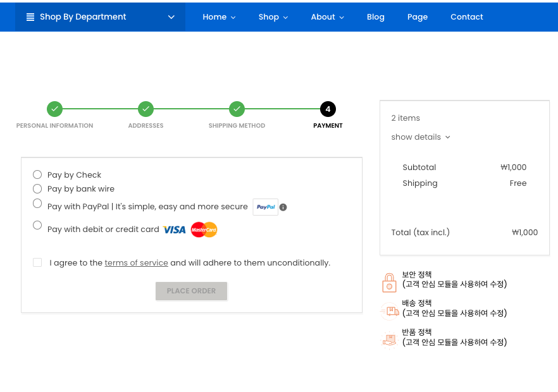Return to the SHIPPING METHOD step label
Image resolution: width=558 pixels, height=392 pixels.
click(237, 126)
